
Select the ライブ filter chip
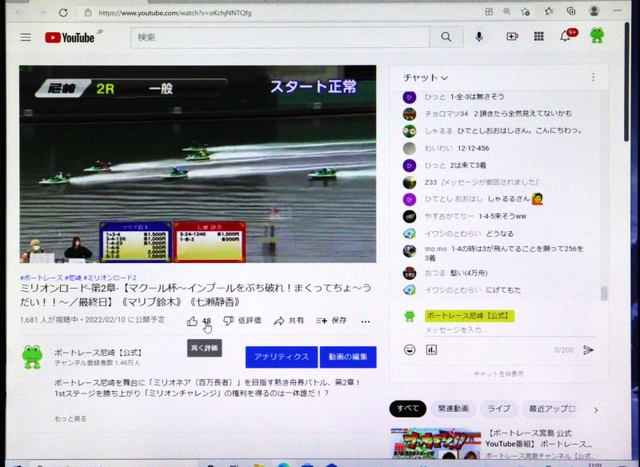[499, 408]
